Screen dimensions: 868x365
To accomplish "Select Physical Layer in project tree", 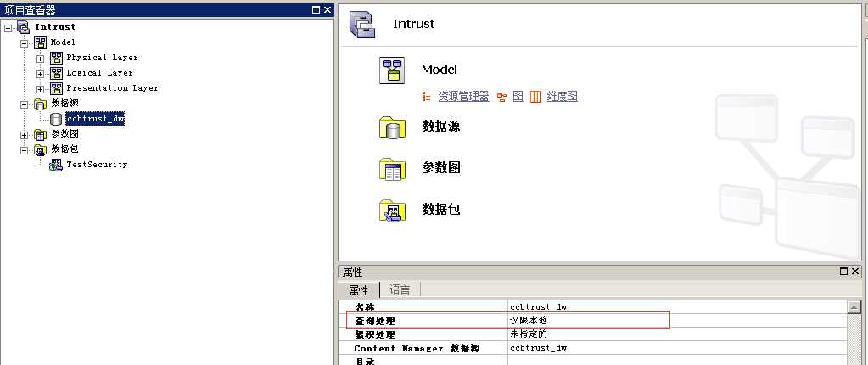I will pyautogui.click(x=103, y=58).
